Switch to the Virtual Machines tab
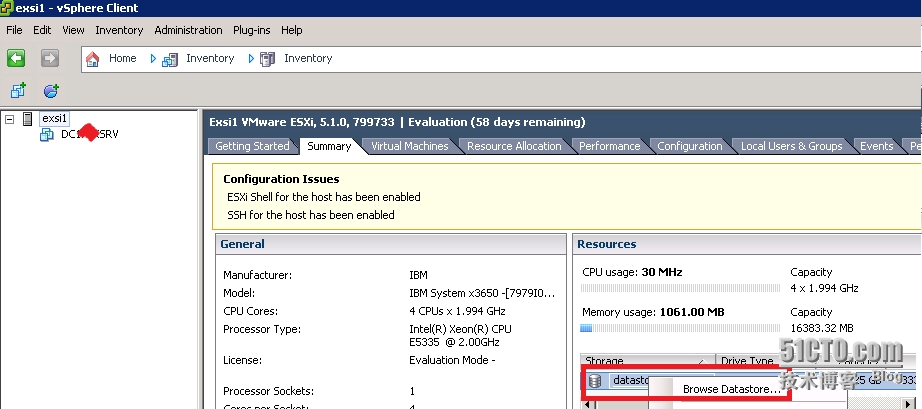The image size is (922, 409). [x=410, y=146]
